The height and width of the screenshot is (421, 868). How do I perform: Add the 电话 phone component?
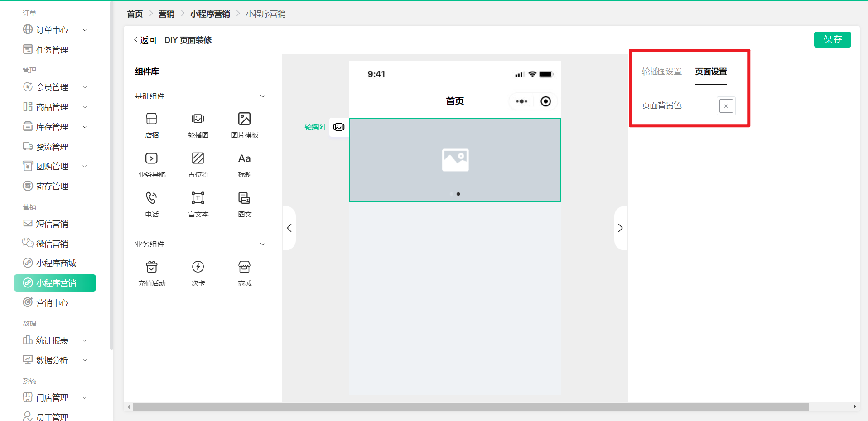[x=152, y=205]
